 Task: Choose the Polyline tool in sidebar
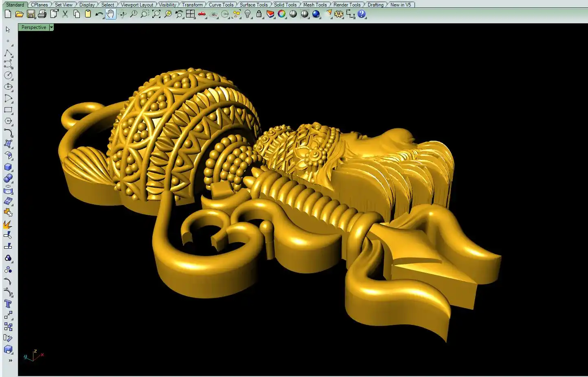[x=8, y=53]
